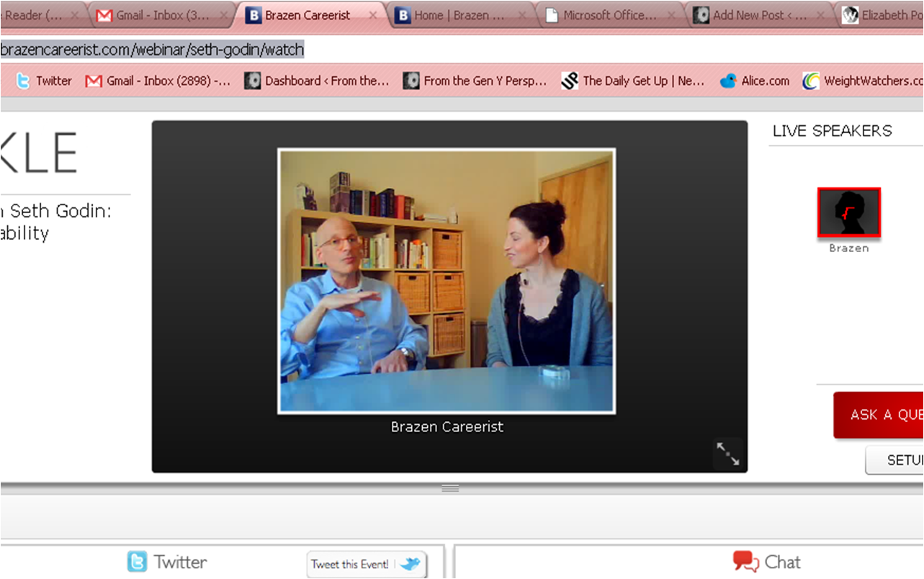The height and width of the screenshot is (579, 924).
Task: Click the Daily Get Up bookmark icon
Action: click(570, 81)
